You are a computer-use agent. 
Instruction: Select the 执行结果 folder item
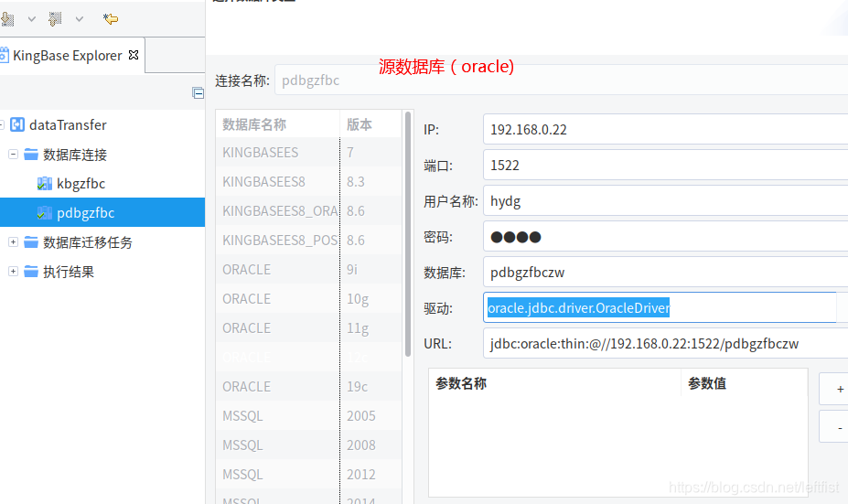point(68,272)
